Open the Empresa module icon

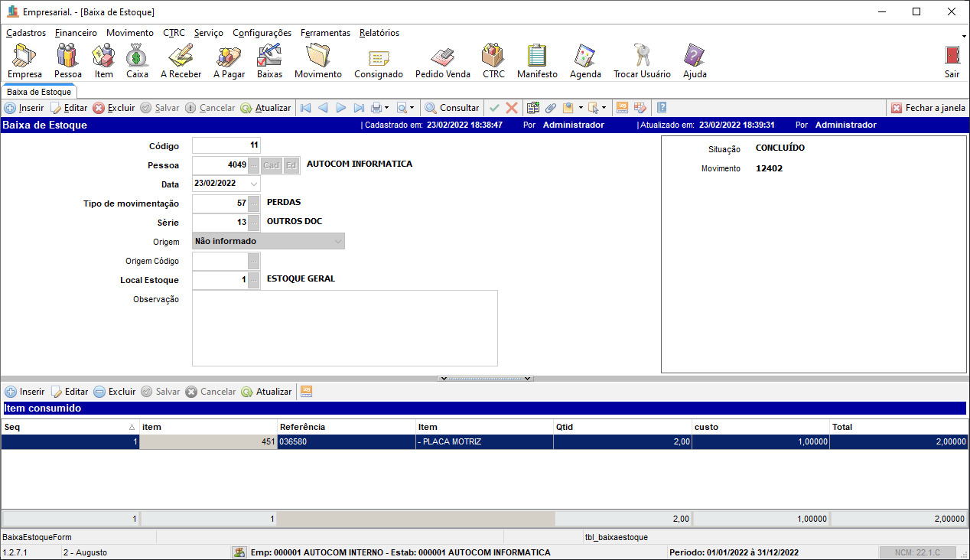point(24,60)
